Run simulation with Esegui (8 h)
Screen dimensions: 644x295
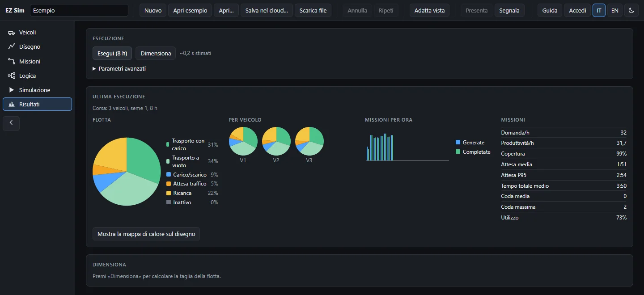click(x=112, y=53)
